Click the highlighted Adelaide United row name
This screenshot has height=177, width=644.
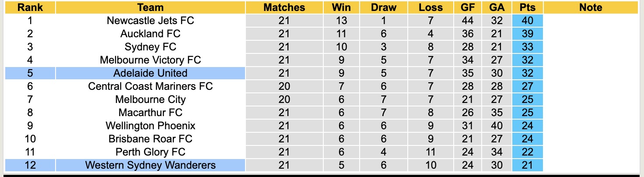150,73
